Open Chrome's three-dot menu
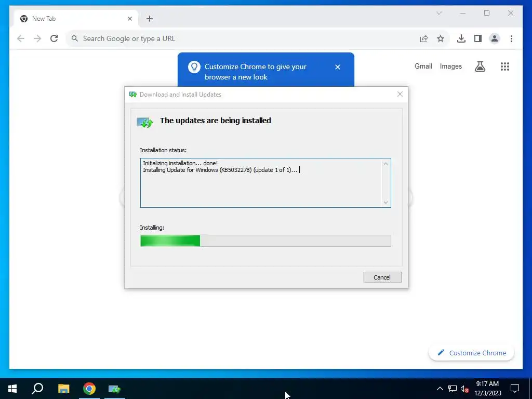 coord(511,38)
